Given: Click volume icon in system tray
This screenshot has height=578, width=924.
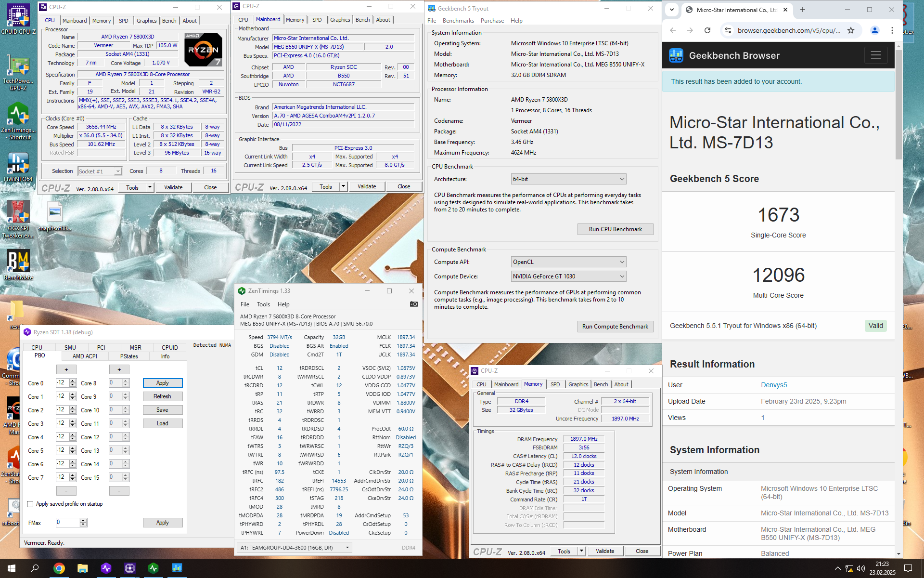Looking at the screenshot, I should [x=861, y=568].
